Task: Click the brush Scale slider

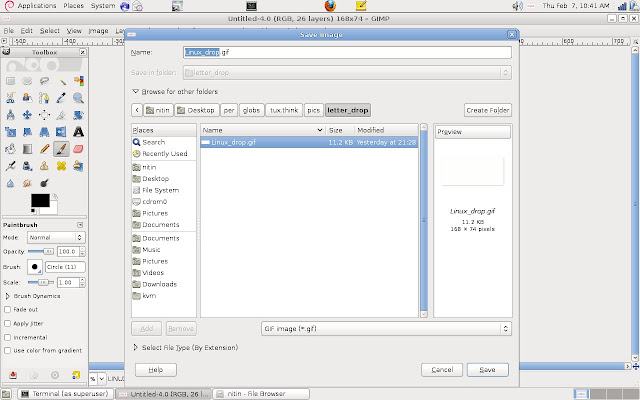Action: pyautogui.click(x=41, y=282)
